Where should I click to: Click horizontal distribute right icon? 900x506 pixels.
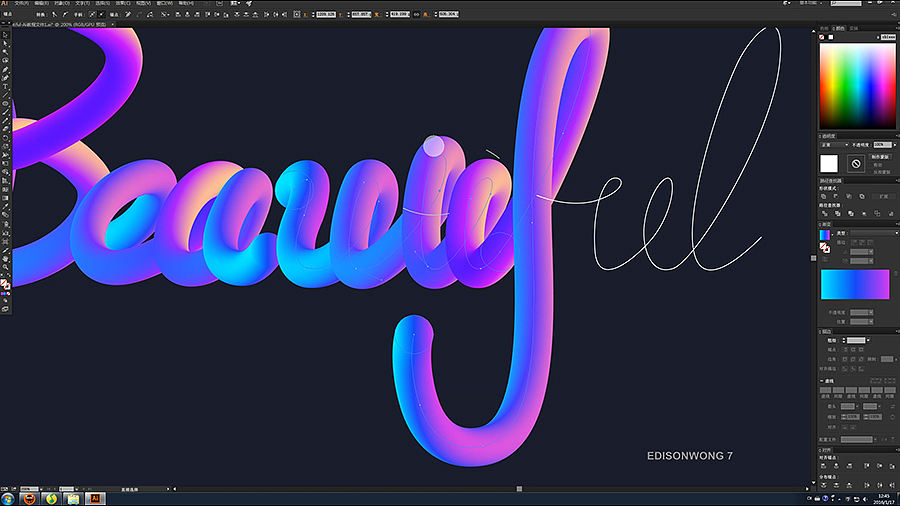(x=892, y=485)
